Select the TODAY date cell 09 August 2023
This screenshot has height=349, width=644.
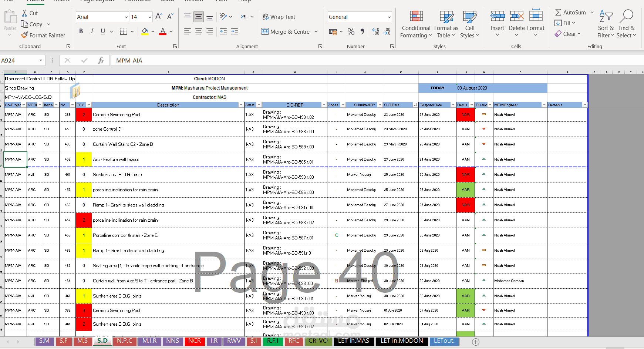(x=502, y=88)
